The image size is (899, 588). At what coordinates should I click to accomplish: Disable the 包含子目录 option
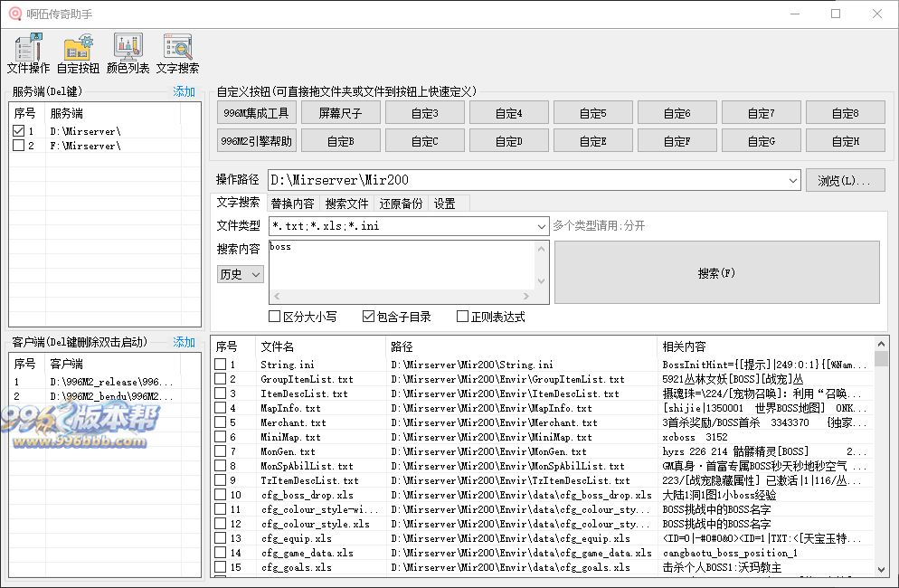(366, 315)
